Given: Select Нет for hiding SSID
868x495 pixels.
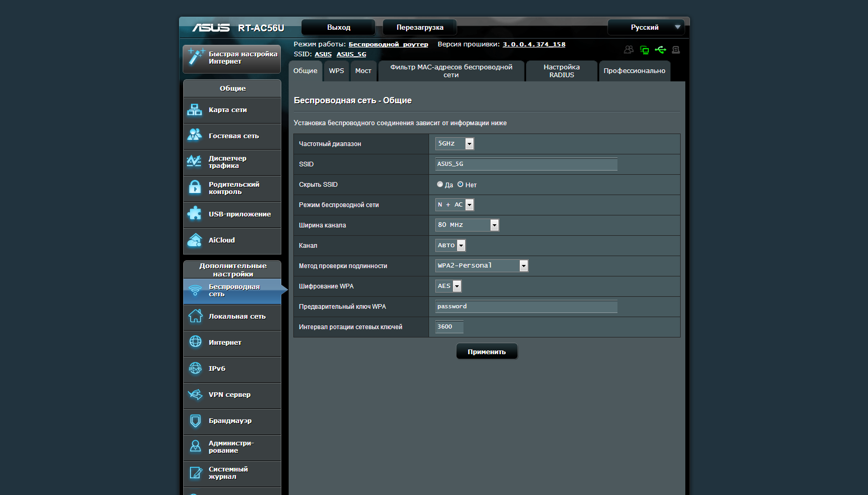Looking at the screenshot, I should [460, 184].
